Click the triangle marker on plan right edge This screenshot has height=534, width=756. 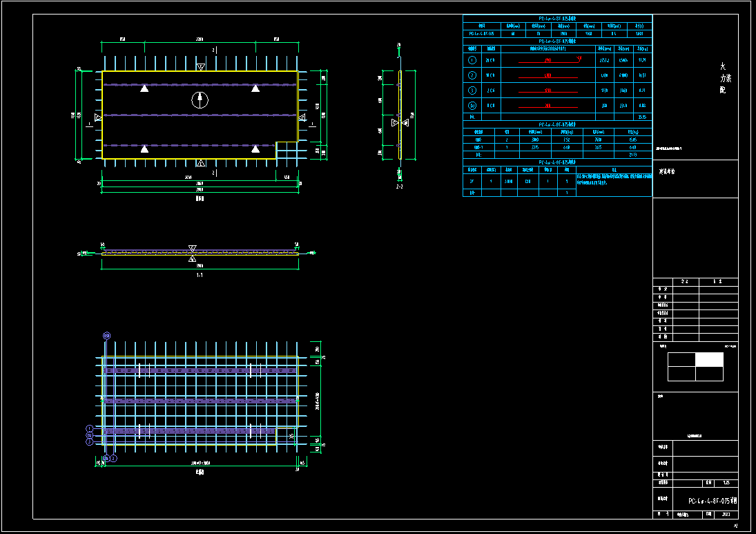coord(302,117)
